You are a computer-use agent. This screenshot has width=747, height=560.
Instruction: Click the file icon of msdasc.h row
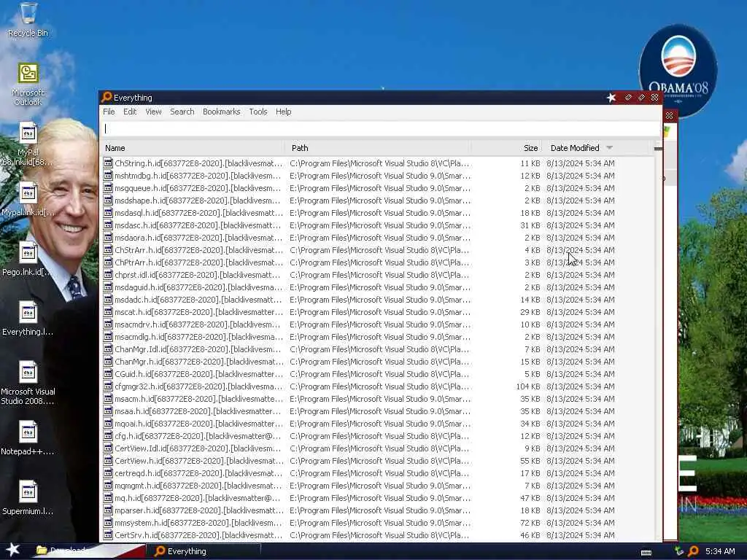[x=108, y=225]
